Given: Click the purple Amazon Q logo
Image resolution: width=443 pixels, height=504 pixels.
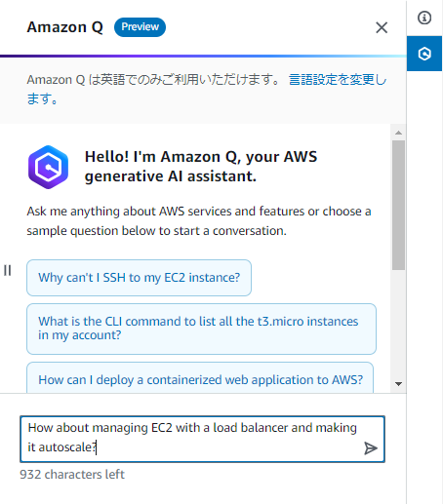Looking at the screenshot, I should click(x=48, y=167).
